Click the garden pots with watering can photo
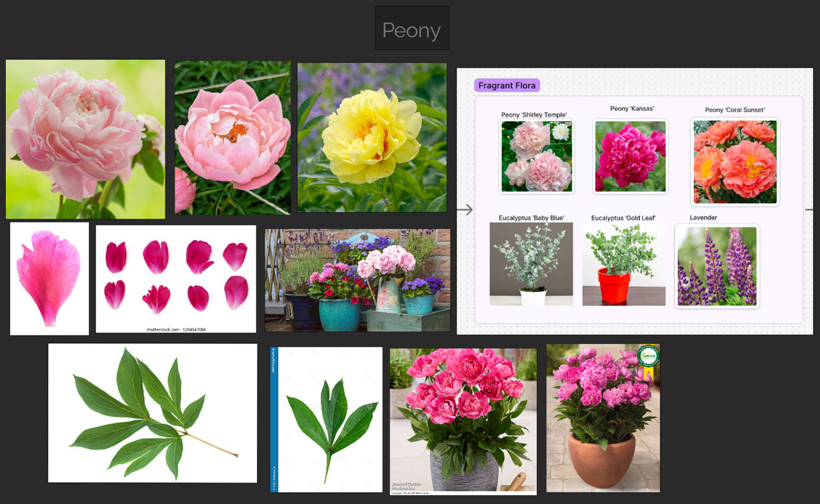820x504 pixels. [357, 280]
